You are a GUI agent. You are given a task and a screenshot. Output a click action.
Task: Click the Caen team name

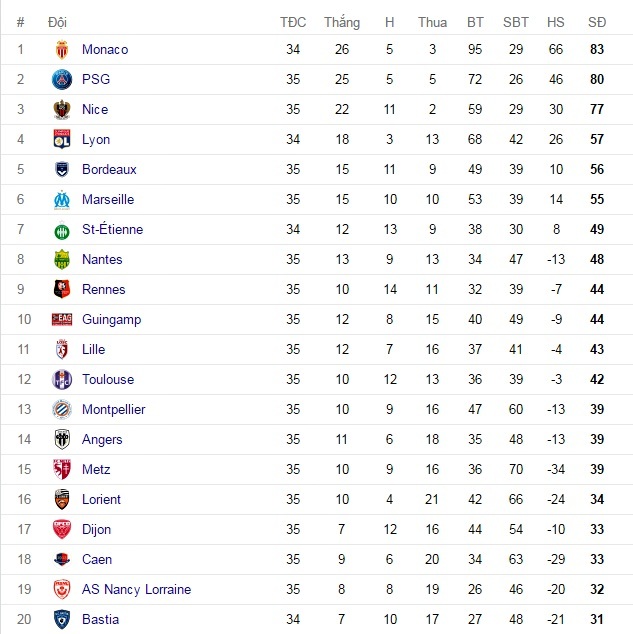(x=97, y=559)
